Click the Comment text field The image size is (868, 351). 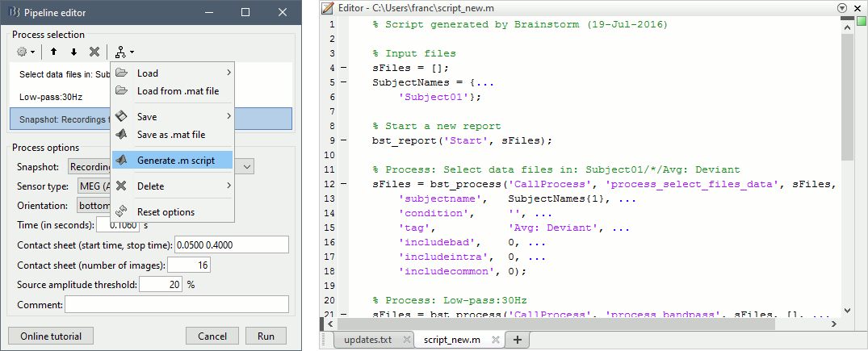tap(176, 304)
